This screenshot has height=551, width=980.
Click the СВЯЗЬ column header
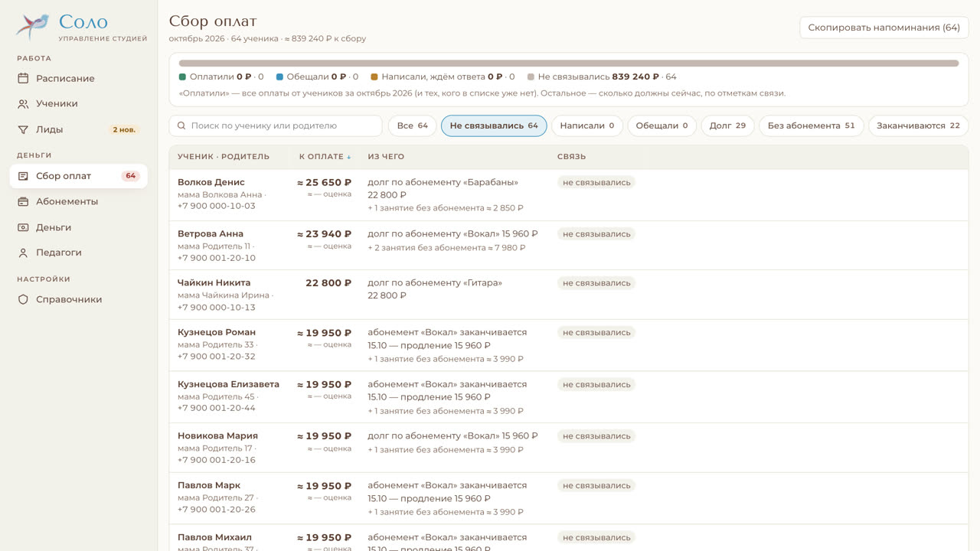tap(571, 157)
